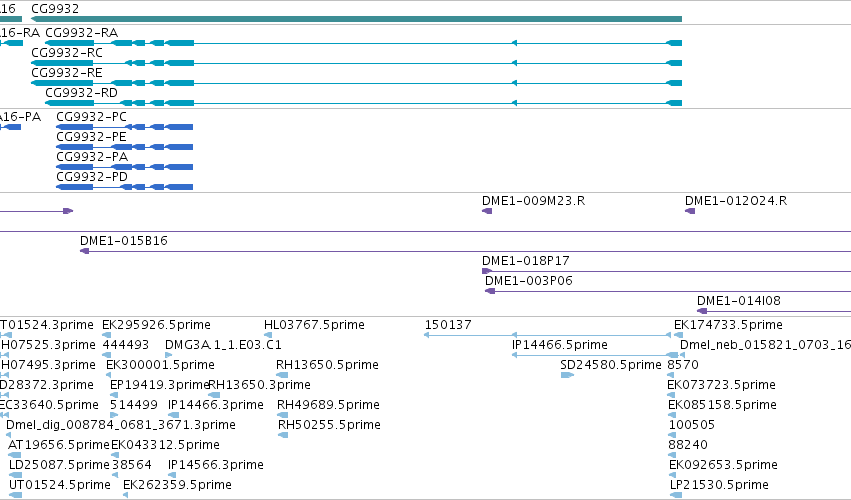Click the 8570 feature label
Image resolution: width=851 pixels, height=500 pixels.
tap(683, 365)
